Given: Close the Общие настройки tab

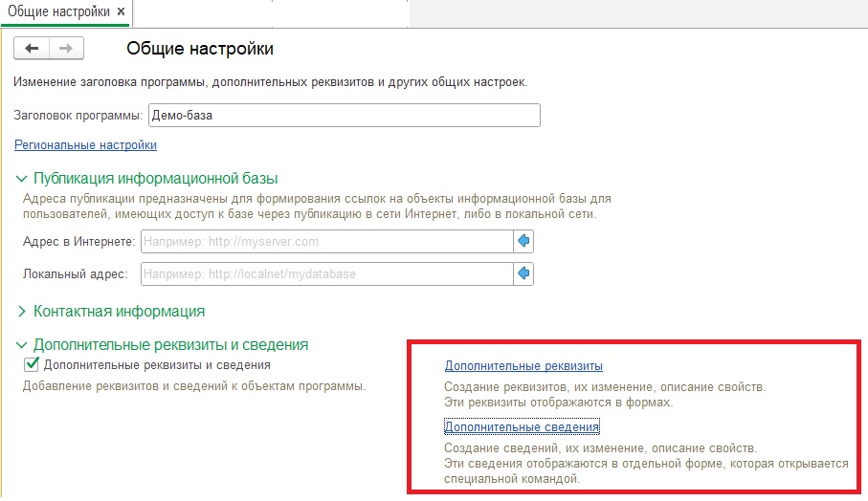Looking at the screenshot, I should tap(122, 11).
